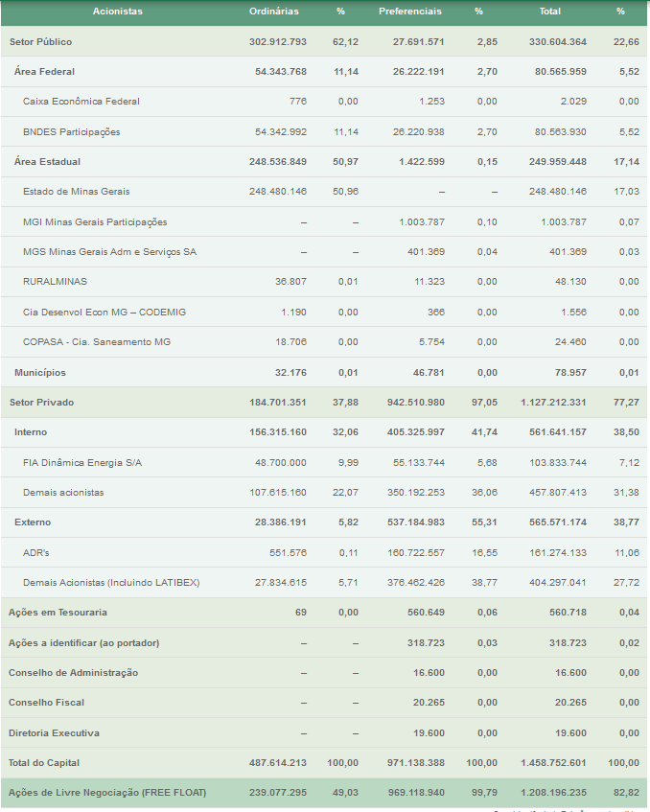
Task: Select the Municípios row label
Action: coord(40,373)
